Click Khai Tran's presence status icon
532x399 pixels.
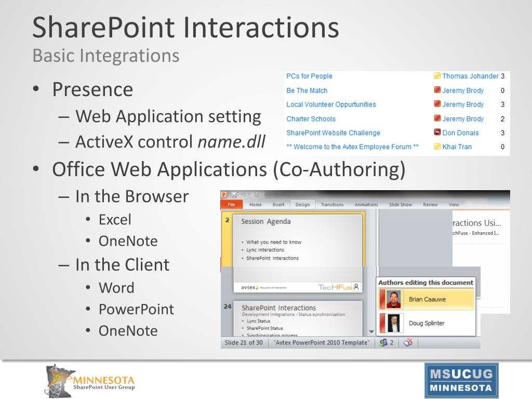point(437,147)
